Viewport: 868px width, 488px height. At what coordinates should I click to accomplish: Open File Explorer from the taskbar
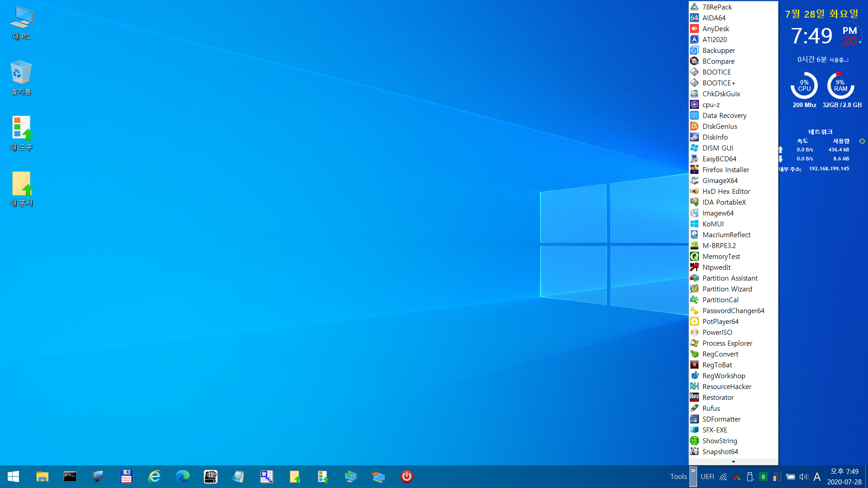pos(42,477)
